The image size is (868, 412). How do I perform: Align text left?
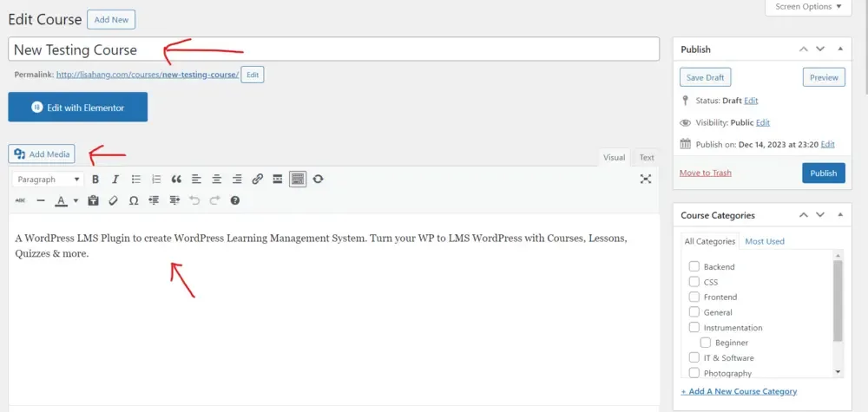(196, 180)
